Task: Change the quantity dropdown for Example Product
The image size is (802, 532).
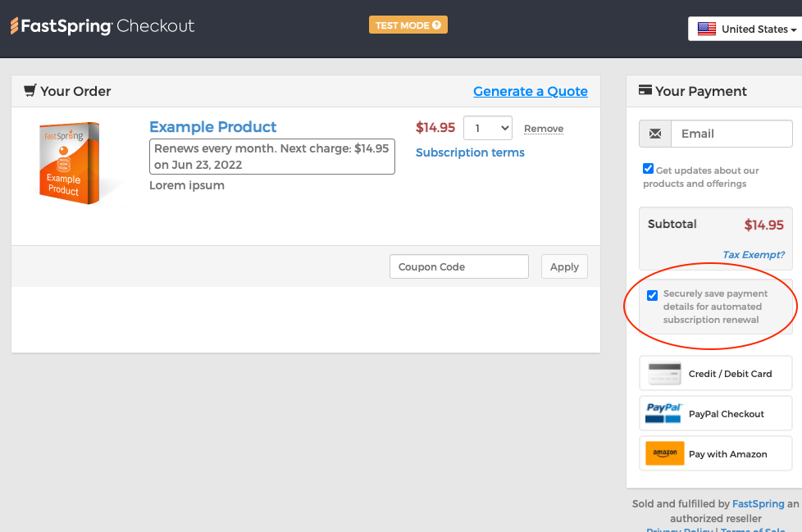Action: point(487,128)
